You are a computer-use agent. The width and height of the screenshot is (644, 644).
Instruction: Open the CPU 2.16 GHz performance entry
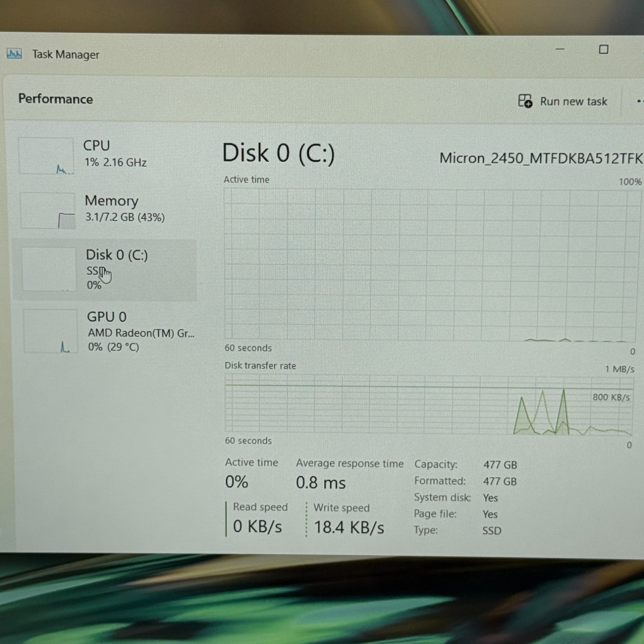115,154
